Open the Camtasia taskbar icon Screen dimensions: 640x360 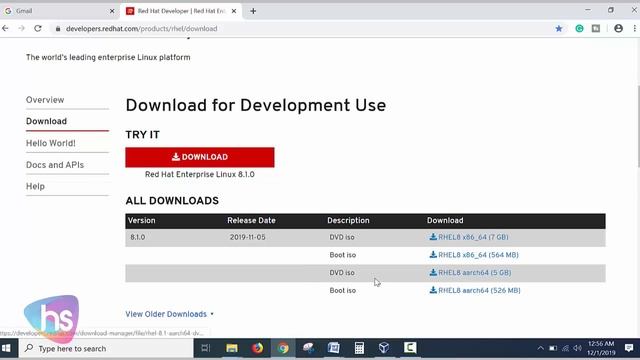410,348
